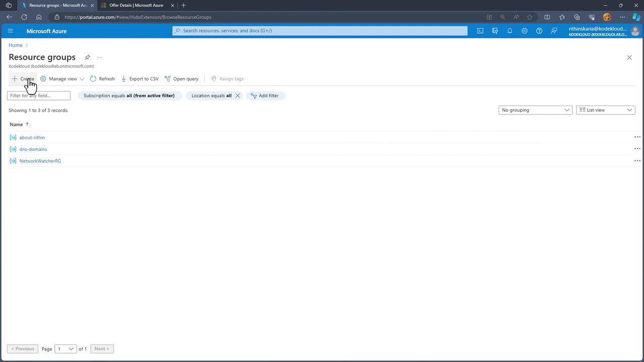Screen dimensions: 644x362
Task: Go to the next page of results
Action: coord(102,349)
